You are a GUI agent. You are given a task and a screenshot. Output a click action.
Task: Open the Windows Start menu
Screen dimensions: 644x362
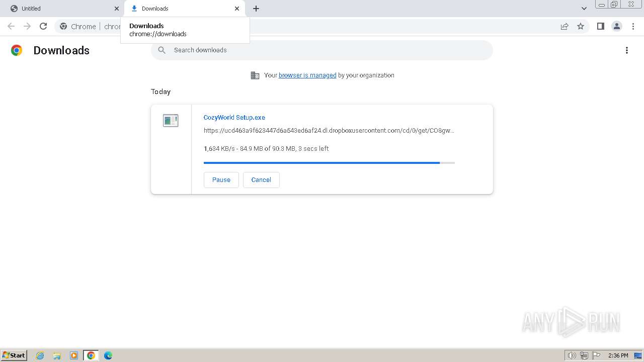click(14, 355)
